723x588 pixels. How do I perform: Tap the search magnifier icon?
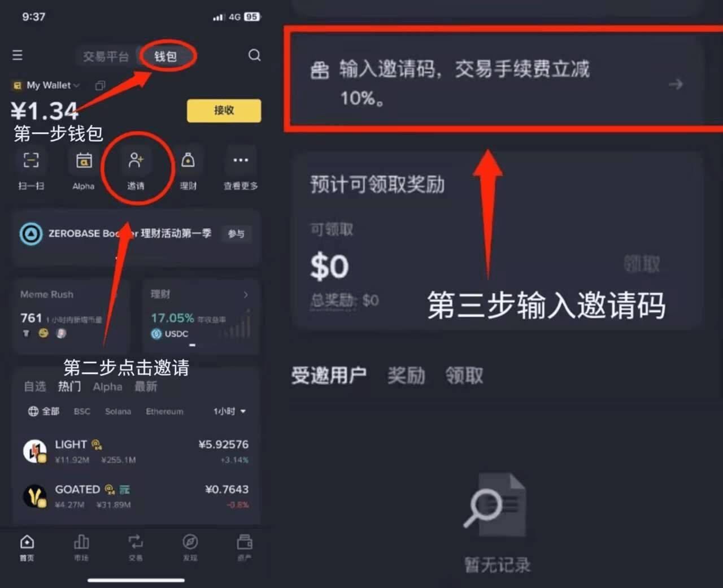(255, 55)
